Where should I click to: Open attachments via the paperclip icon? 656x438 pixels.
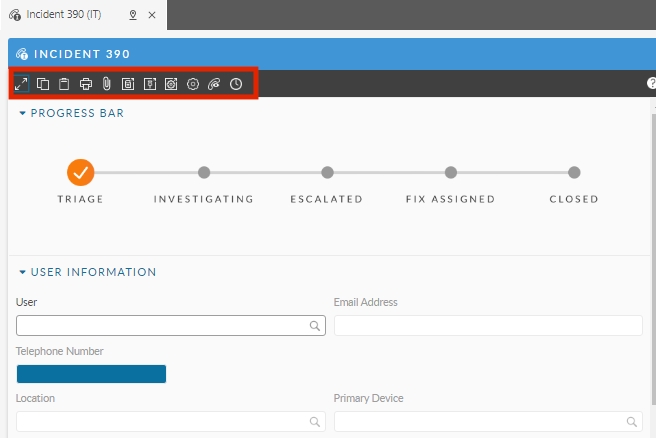tap(106, 84)
